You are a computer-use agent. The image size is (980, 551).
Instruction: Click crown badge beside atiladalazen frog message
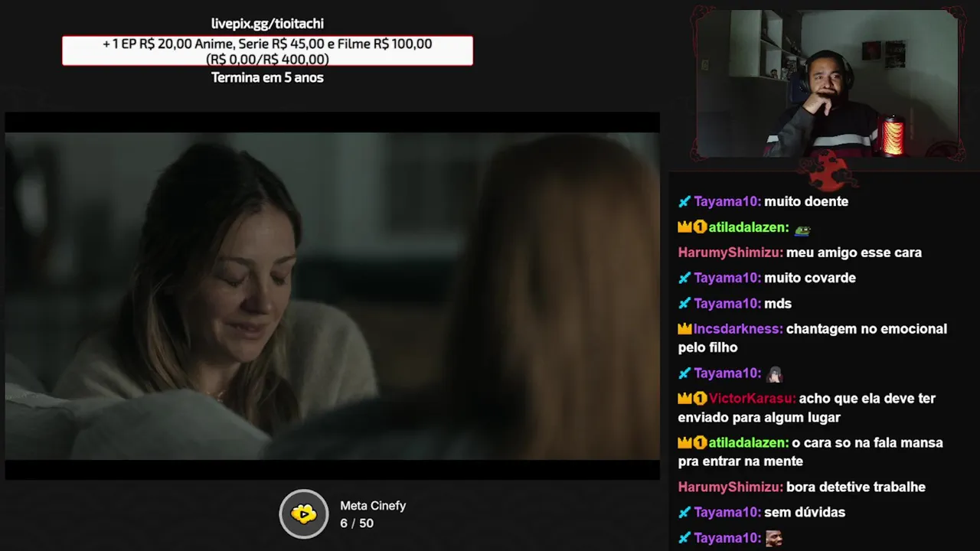point(684,227)
